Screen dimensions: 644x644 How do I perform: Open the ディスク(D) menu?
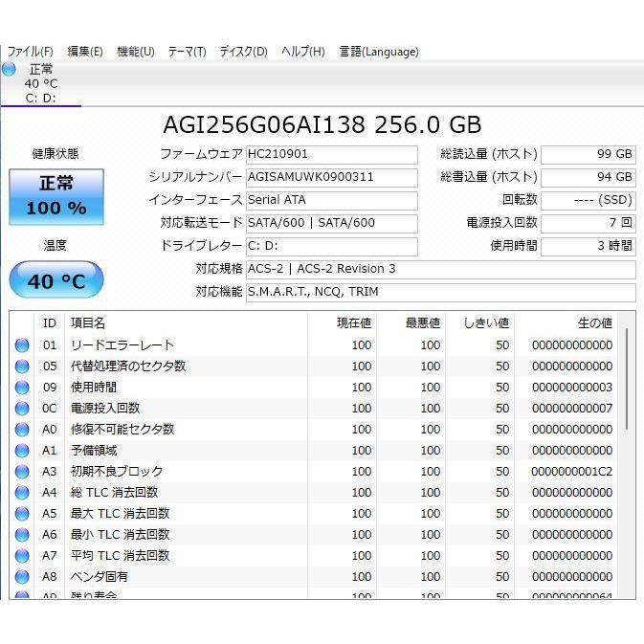[244, 52]
